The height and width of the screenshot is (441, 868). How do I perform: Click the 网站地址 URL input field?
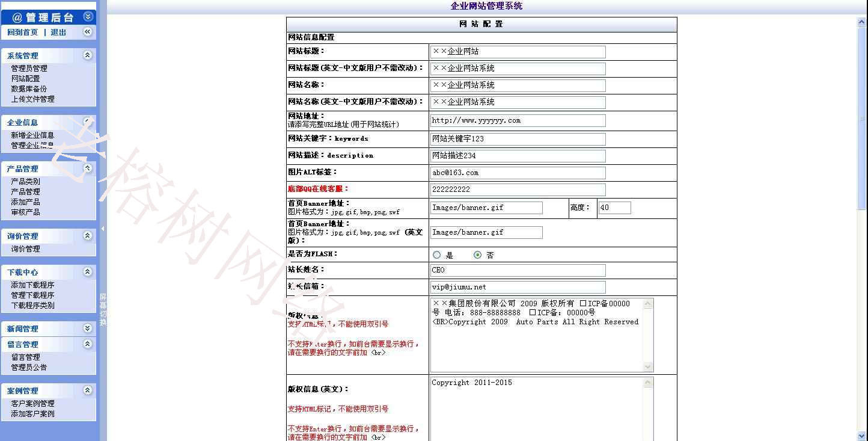click(518, 120)
